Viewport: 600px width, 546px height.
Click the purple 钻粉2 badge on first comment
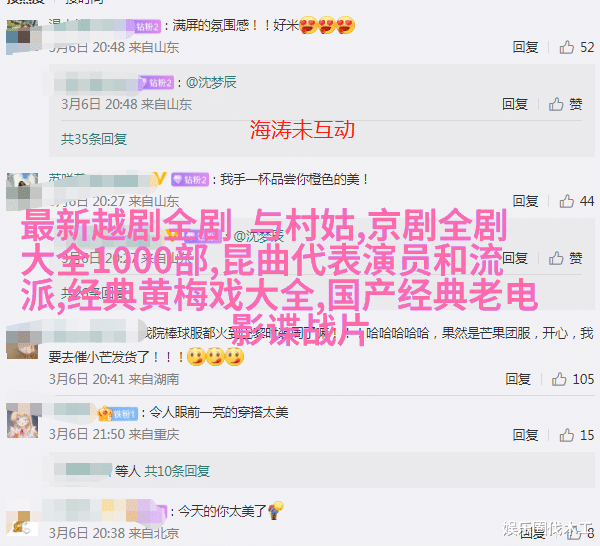point(148,26)
